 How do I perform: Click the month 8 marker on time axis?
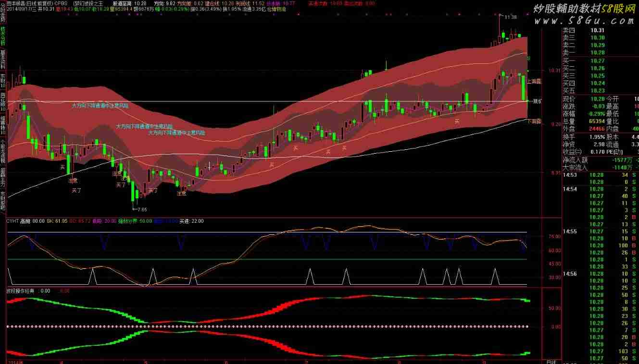pos(400,361)
